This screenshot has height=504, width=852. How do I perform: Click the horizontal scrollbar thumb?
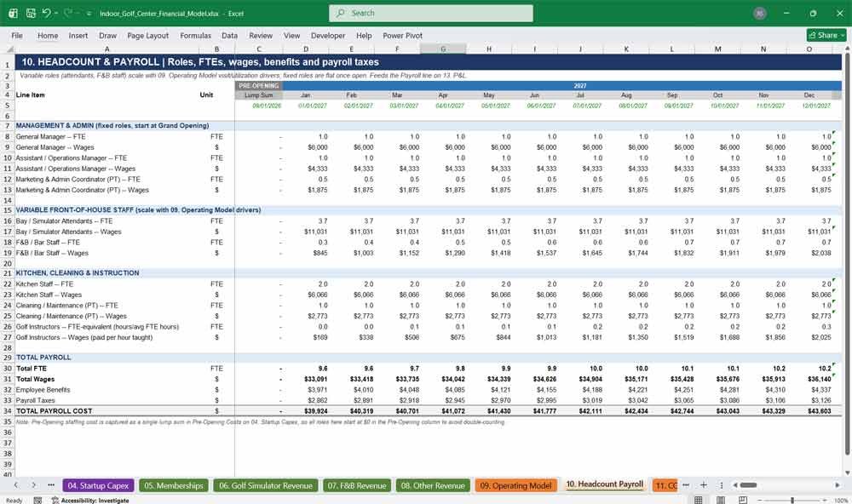748,485
